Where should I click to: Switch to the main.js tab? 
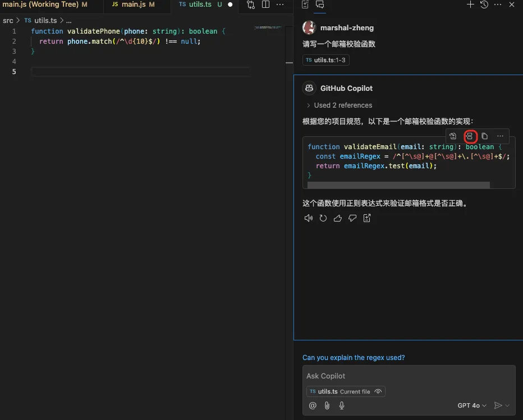pyautogui.click(x=136, y=4)
